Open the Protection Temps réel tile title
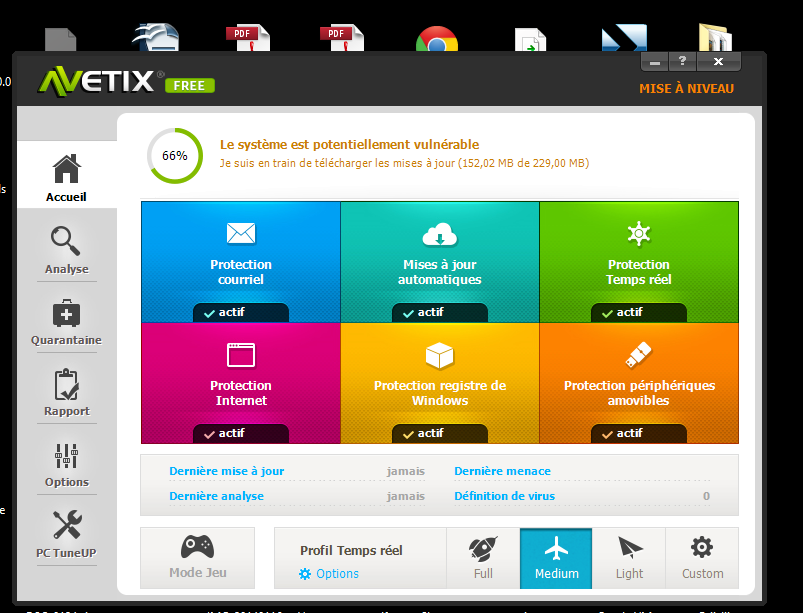 [x=639, y=272]
